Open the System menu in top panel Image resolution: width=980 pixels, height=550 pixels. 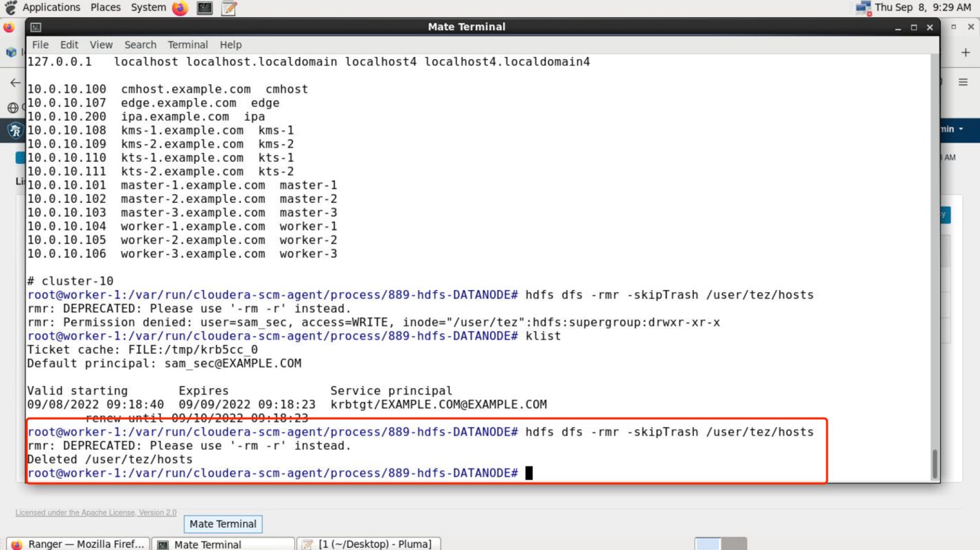pyautogui.click(x=148, y=8)
